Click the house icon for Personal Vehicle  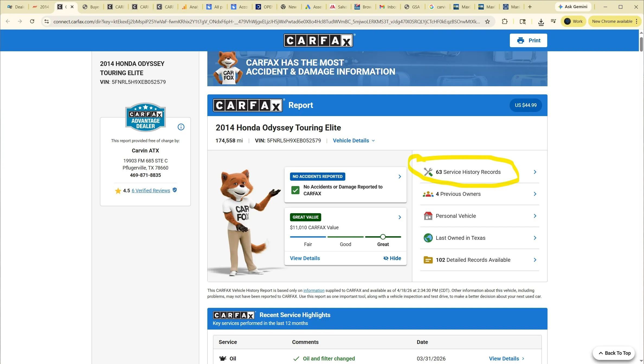(428, 216)
